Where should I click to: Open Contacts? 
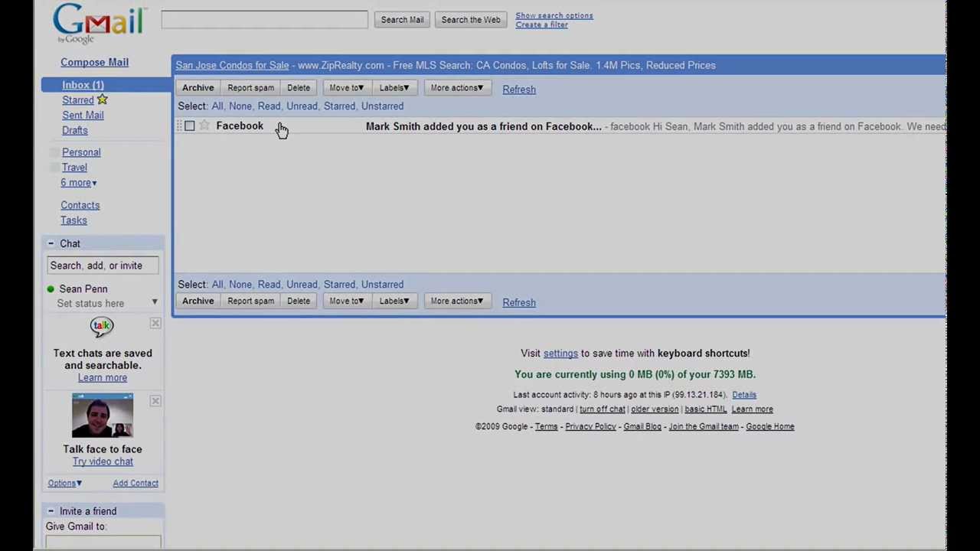click(x=80, y=205)
